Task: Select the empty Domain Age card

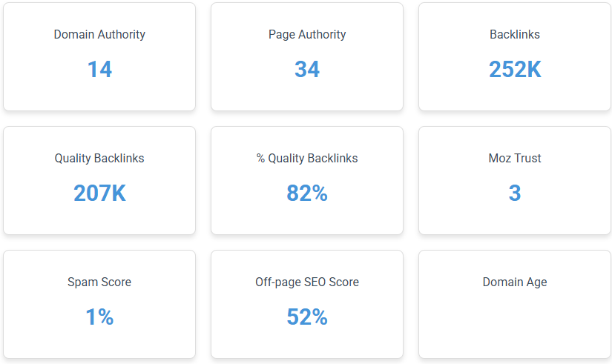Action: 515,304
